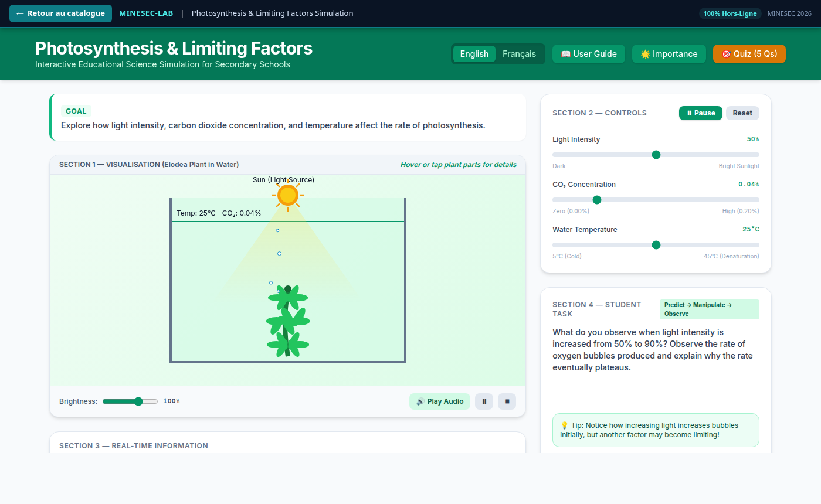Click the MINESEC 2026 text

[x=789, y=13]
